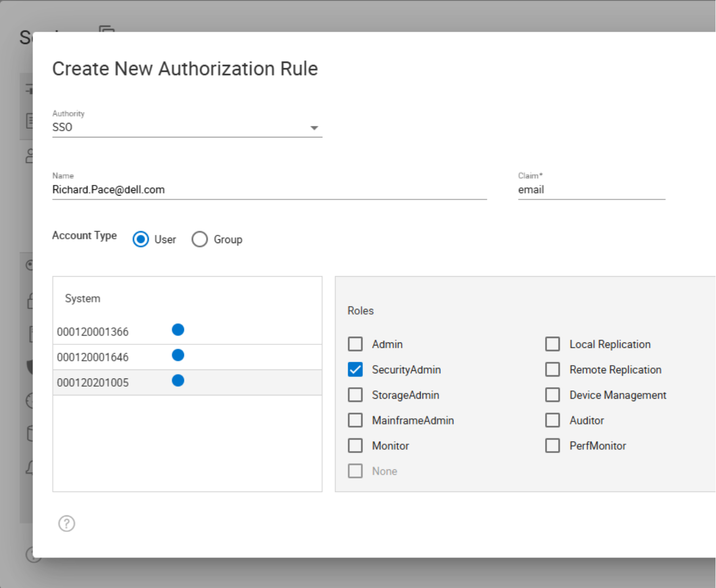The width and height of the screenshot is (716, 588).
Task: Enable Device Management role checkbox
Action: coord(553,395)
